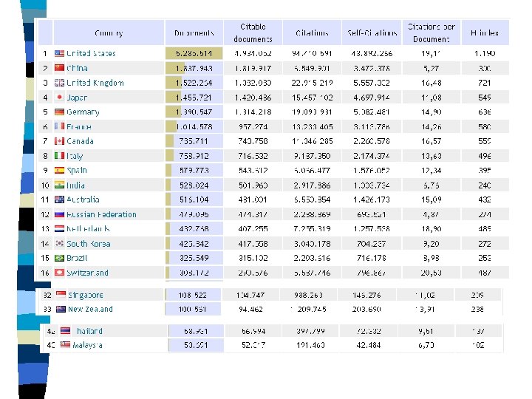Click the Japan flag icon
This screenshot has width=532, height=399.
tap(59, 98)
